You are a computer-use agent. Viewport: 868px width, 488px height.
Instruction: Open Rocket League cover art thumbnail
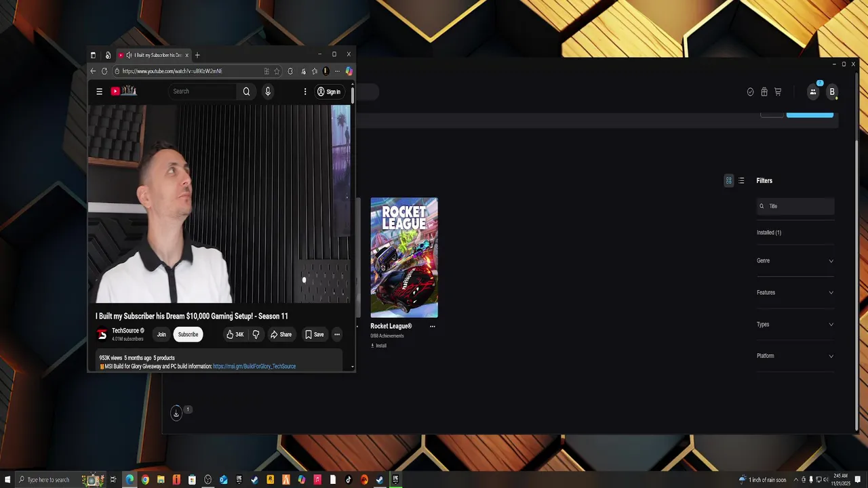(404, 258)
